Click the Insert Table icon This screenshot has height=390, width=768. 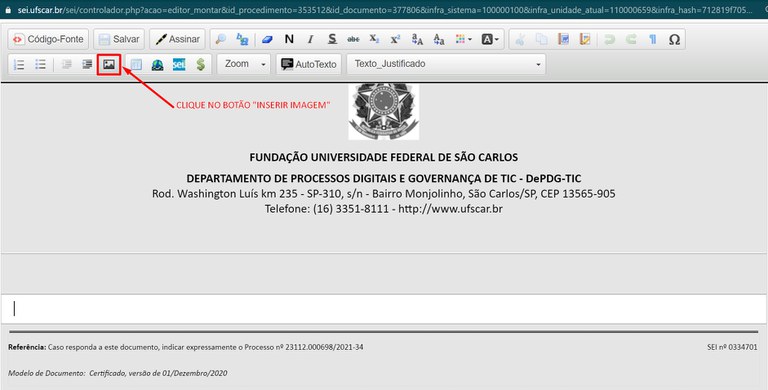[x=136, y=64]
